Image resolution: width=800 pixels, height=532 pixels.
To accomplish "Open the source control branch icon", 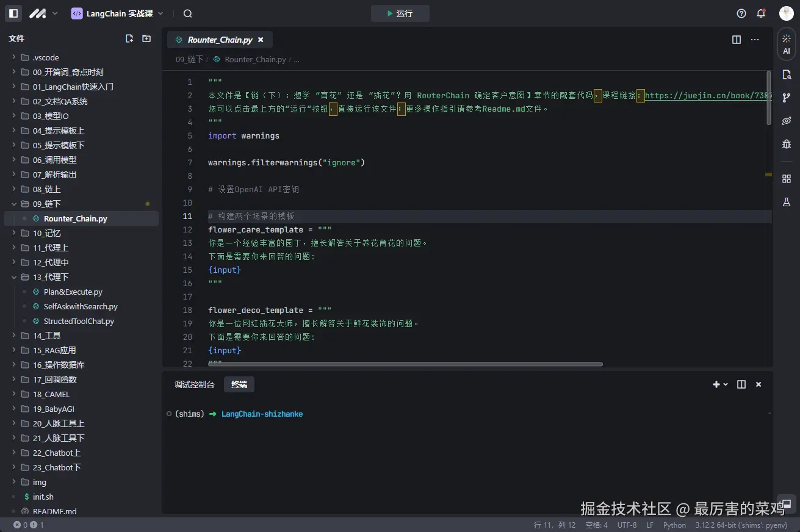I will pos(787,98).
